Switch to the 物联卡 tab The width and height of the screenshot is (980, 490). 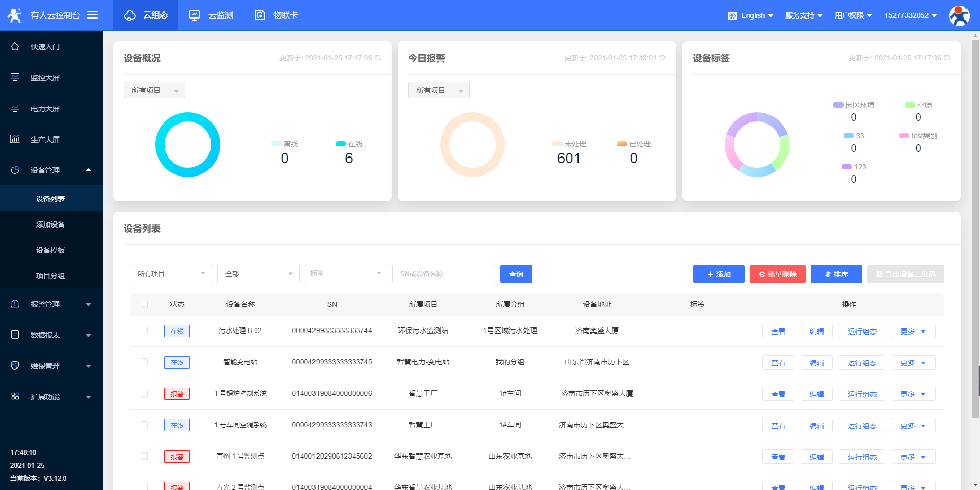pos(277,15)
